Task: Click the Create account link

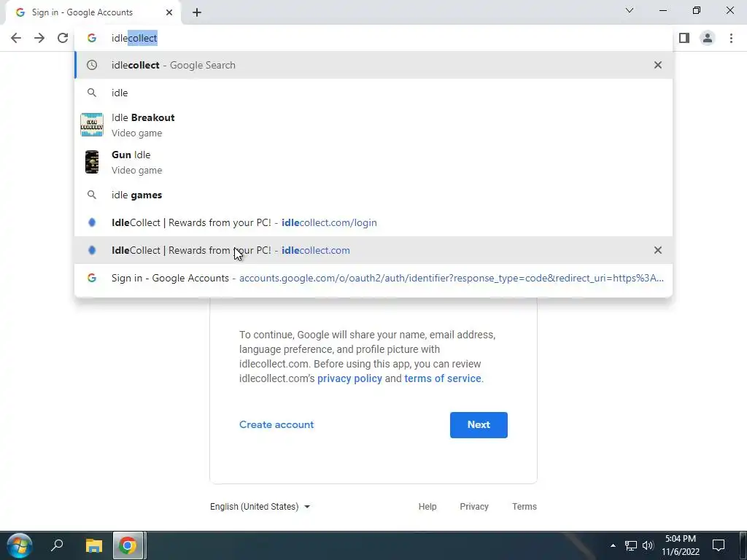Action: click(x=276, y=425)
